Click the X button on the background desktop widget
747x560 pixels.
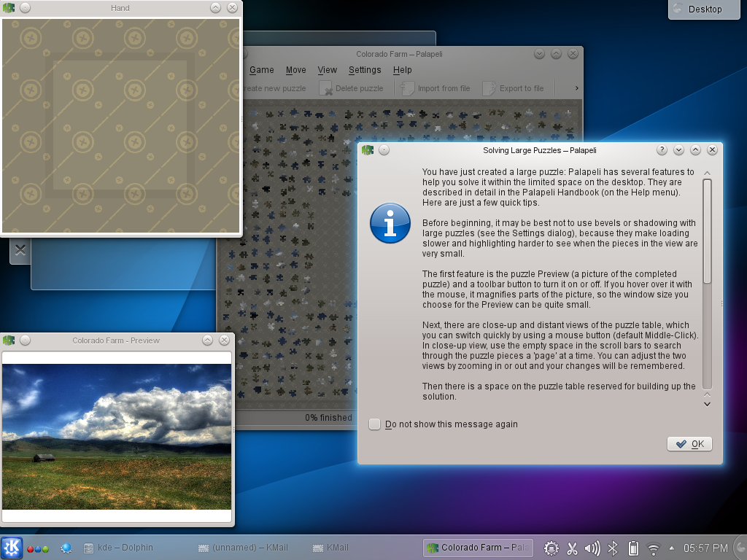tap(20, 250)
